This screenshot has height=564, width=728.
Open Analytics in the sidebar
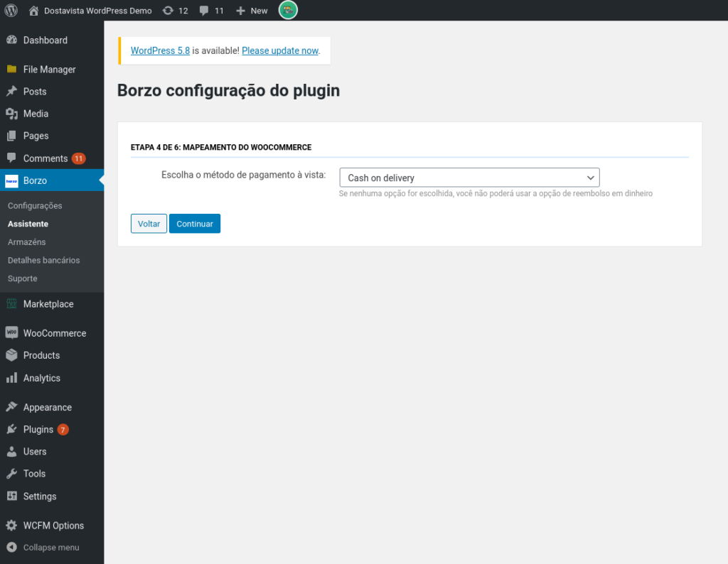[x=42, y=378]
